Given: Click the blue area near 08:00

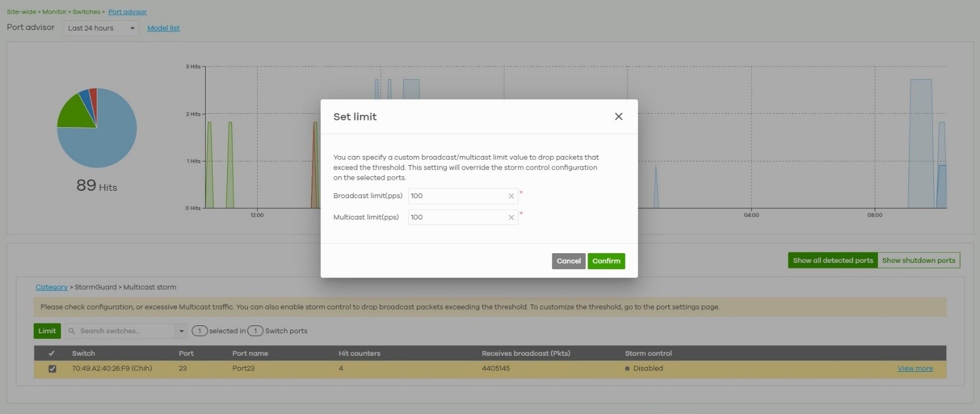Looking at the screenshot, I should point(921,144).
